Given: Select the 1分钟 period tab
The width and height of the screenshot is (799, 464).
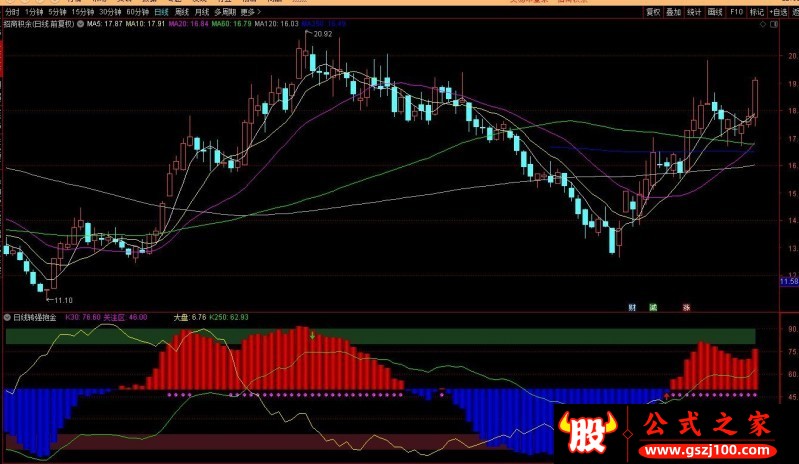Looking at the screenshot, I should pos(34,12).
